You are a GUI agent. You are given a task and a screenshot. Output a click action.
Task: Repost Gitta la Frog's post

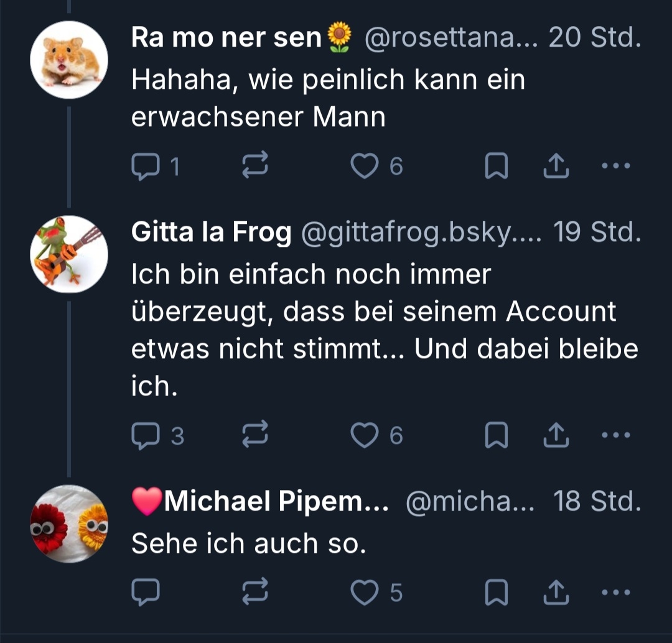255,435
